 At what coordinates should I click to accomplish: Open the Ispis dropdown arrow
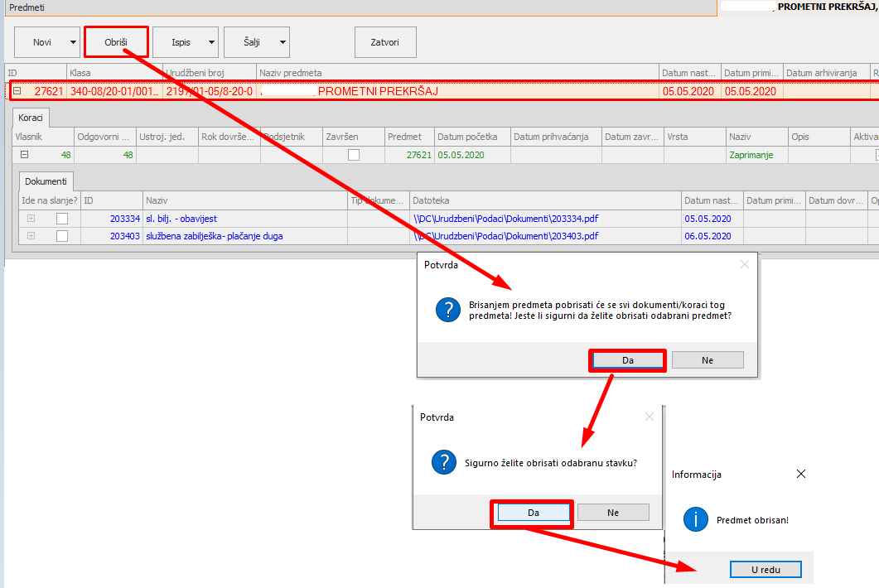tap(212, 41)
